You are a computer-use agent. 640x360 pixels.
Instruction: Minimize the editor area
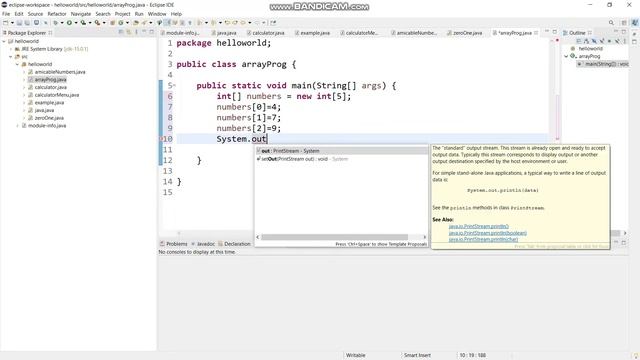(547, 31)
